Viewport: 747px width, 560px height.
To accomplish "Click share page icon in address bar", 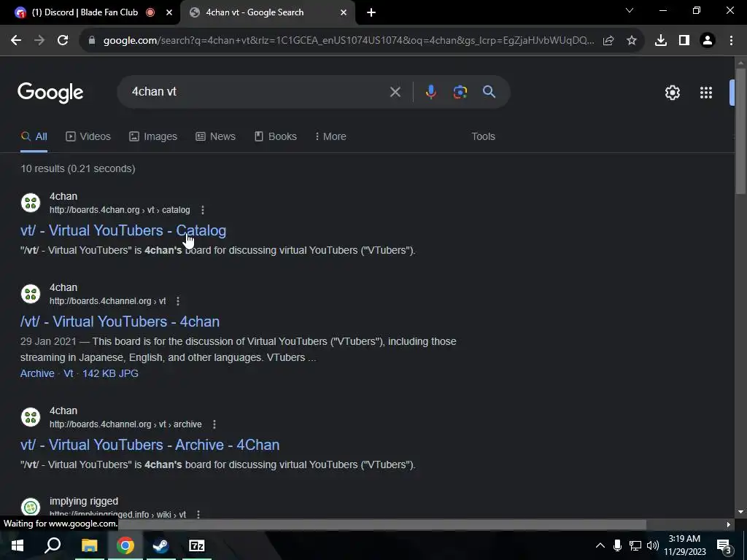I will 608,41.
